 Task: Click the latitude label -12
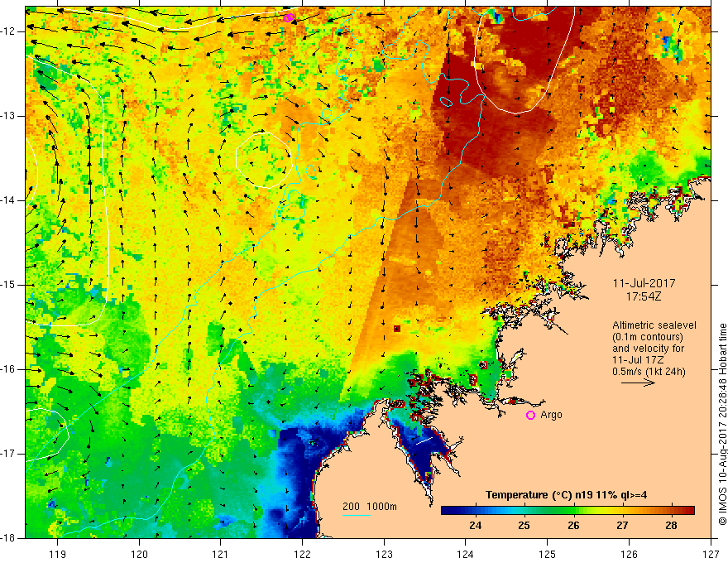pyautogui.click(x=9, y=31)
